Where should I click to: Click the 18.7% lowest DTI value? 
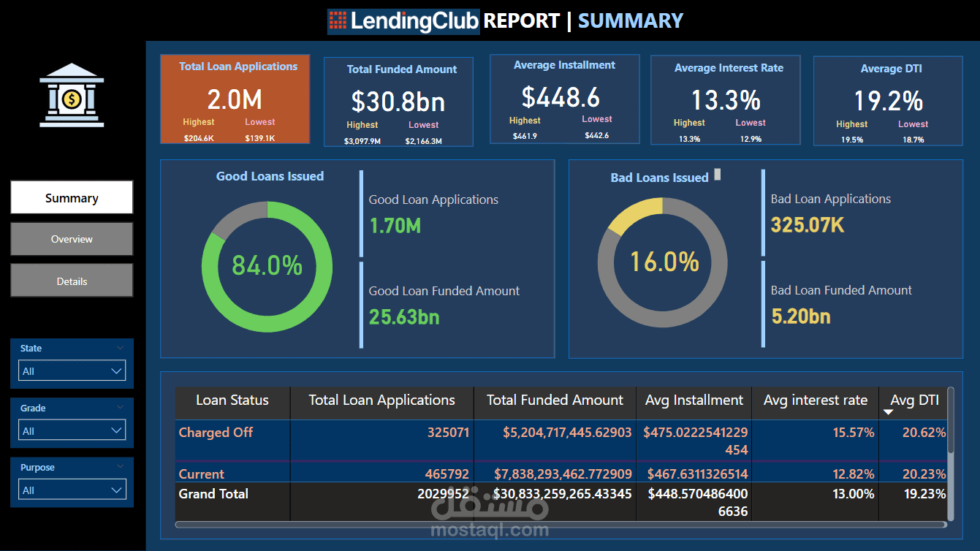913,139
